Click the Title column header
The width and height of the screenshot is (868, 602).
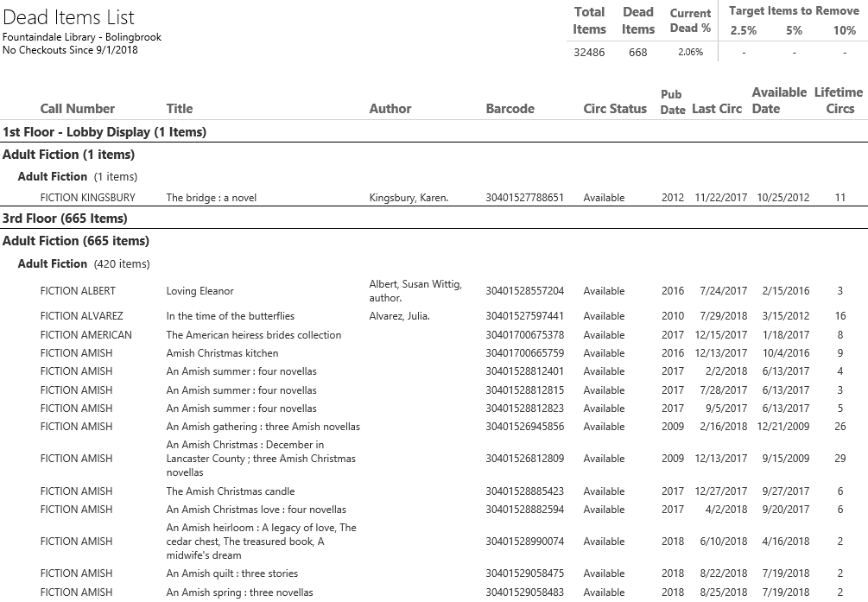pyautogui.click(x=179, y=109)
